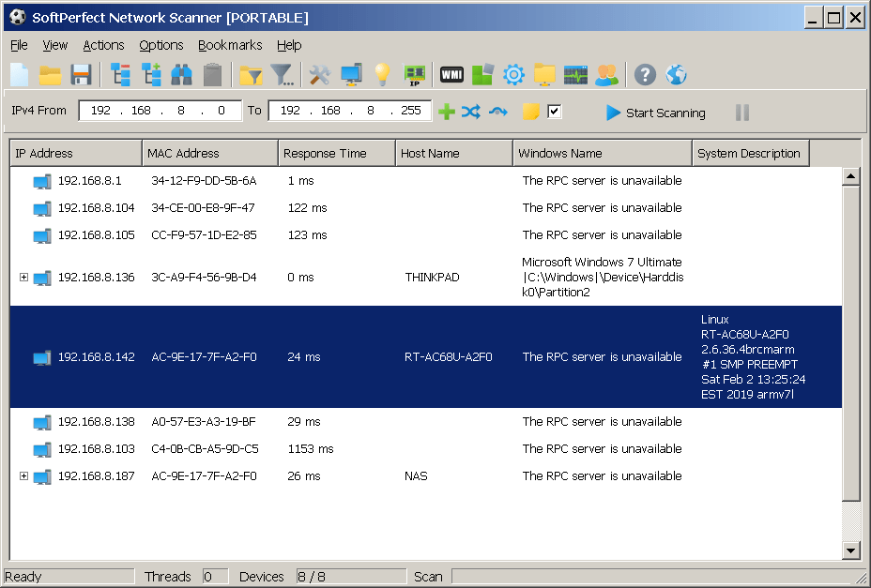Screen dimensions: 871x588
Task: Click the vertical scrollbar thumb
Action: coord(851,343)
